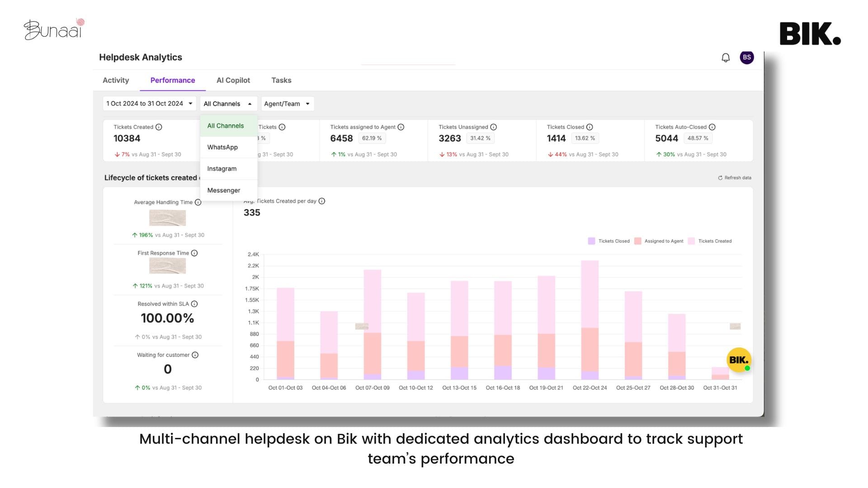Click info icon beside Tickets Created metric

click(x=159, y=127)
